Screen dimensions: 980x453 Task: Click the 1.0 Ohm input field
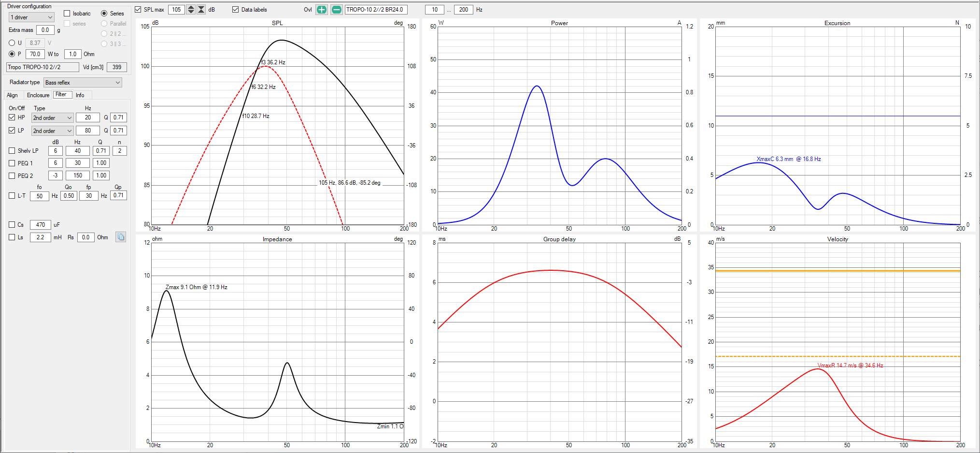click(x=72, y=54)
